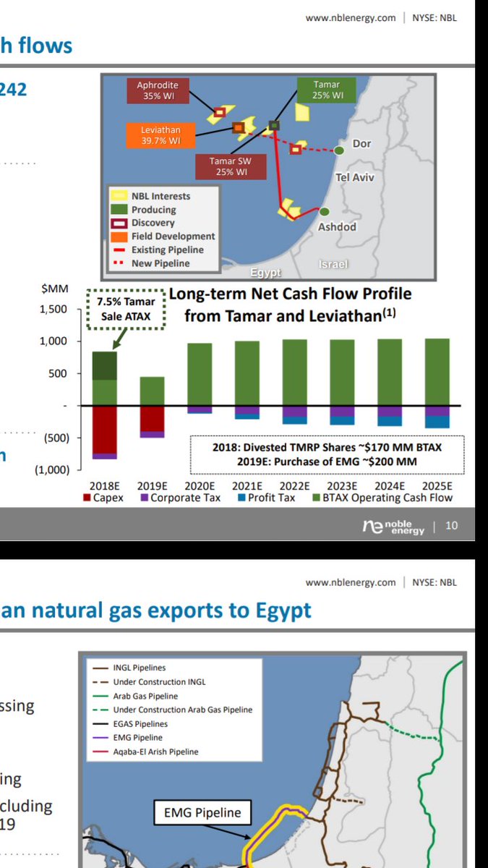488x868 pixels.
Task: Click the yellow NBL Interests legend swatch
Action: pyautogui.click(x=119, y=196)
